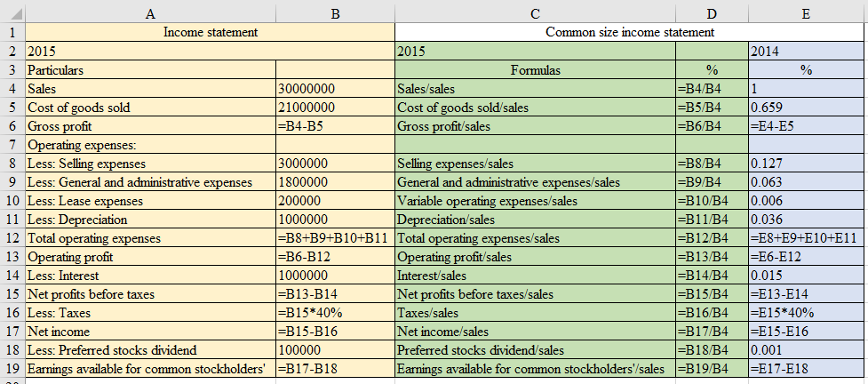Screen dimensions: 868x384
Task: Select column B header
Action: click(335, 12)
